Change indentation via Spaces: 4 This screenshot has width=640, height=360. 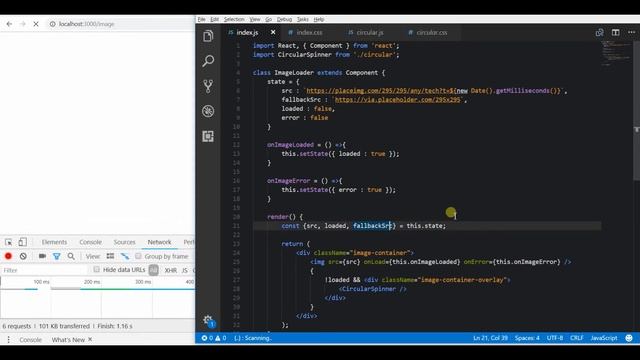527,338
